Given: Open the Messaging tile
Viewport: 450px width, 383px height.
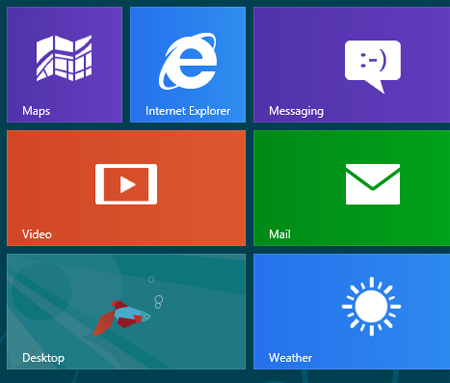Looking at the screenshot, I should pyautogui.click(x=352, y=65).
